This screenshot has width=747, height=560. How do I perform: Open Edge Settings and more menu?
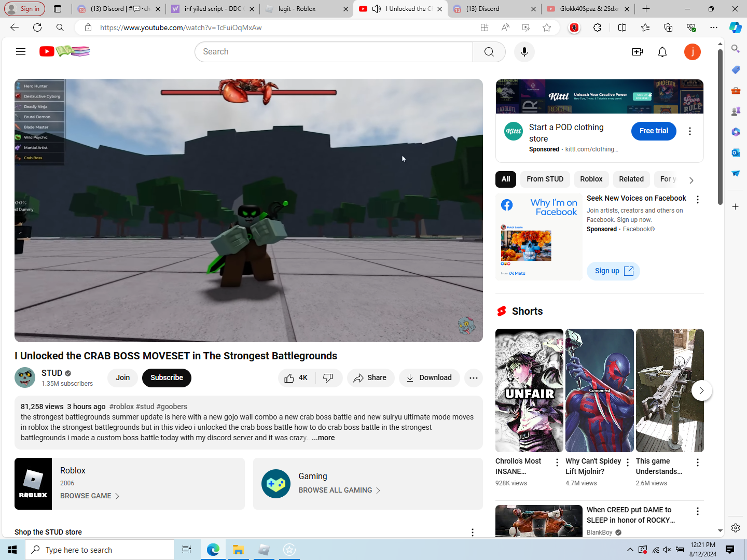pos(714,27)
